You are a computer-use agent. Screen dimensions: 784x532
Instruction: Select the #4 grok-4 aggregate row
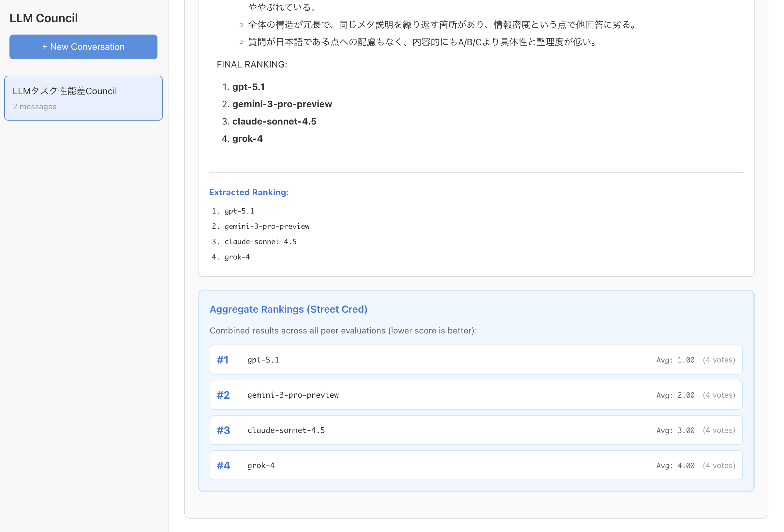(476, 465)
